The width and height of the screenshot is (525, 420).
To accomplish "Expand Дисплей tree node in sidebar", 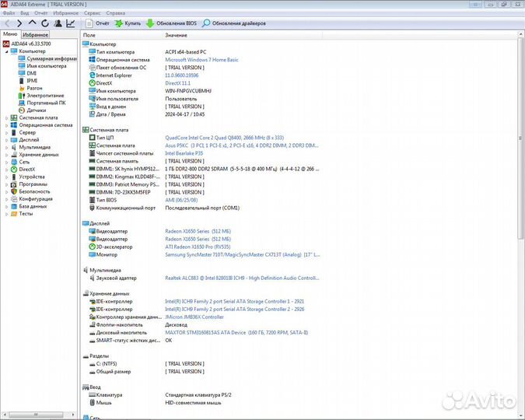I will [6, 140].
